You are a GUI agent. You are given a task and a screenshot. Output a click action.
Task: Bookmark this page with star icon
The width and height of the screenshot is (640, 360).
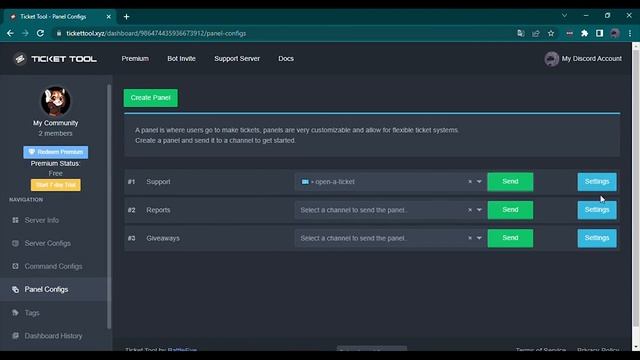pyautogui.click(x=551, y=33)
